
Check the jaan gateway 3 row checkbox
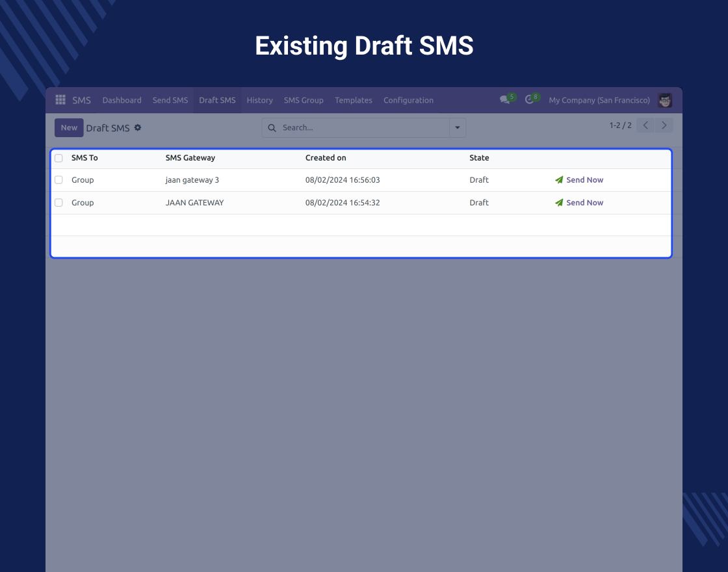pyautogui.click(x=58, y=180)
